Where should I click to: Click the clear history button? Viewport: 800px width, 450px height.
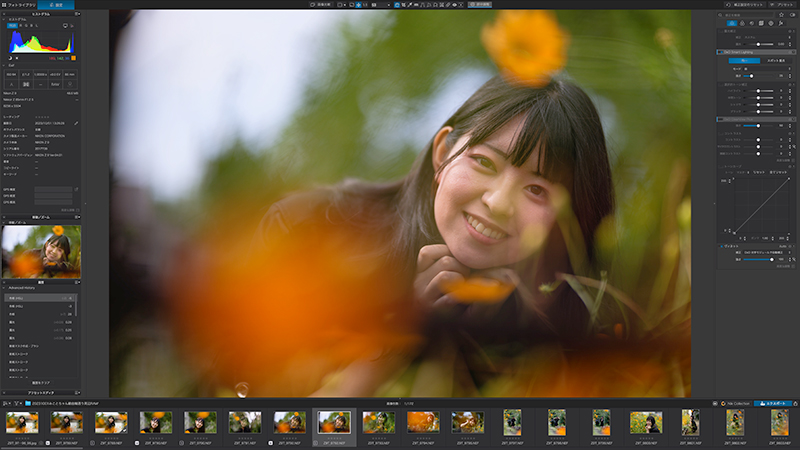pos(41,383)
